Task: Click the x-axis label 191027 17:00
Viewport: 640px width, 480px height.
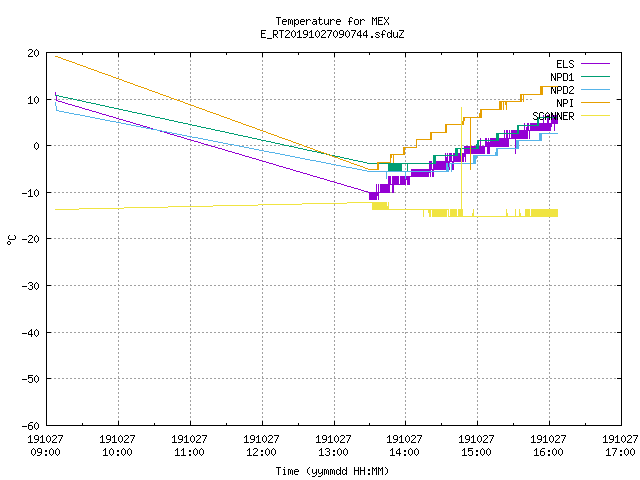Action: [620, 446]
